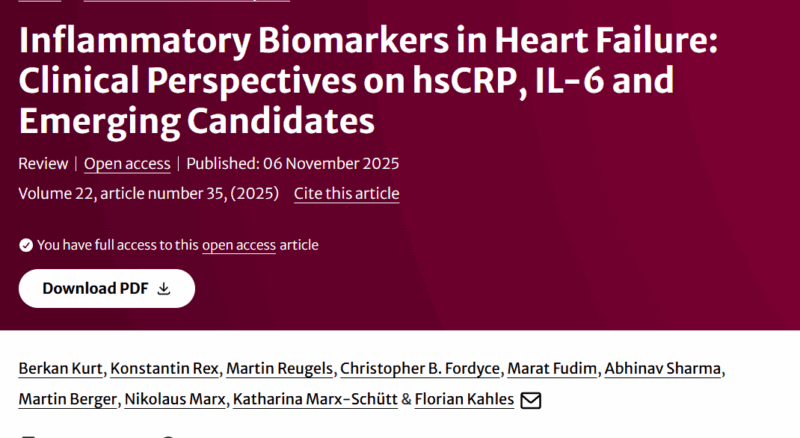Click the envelope icon after Florian Kahles

click(531, 400)
